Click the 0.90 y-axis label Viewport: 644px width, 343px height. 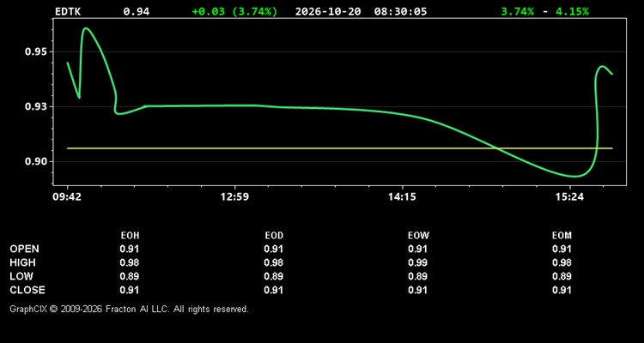point(36,162)
